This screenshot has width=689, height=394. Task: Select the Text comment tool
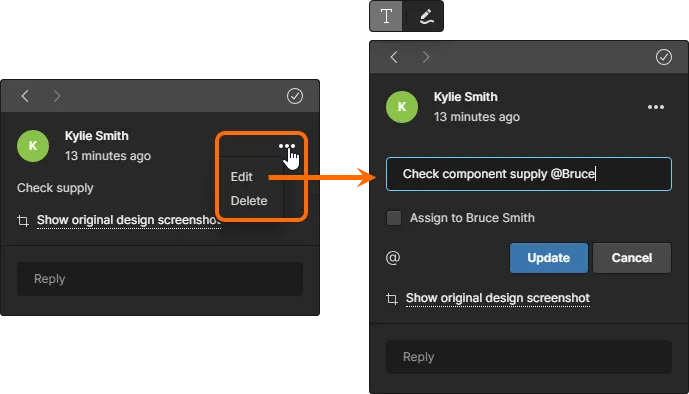click(x=386, y=17)
